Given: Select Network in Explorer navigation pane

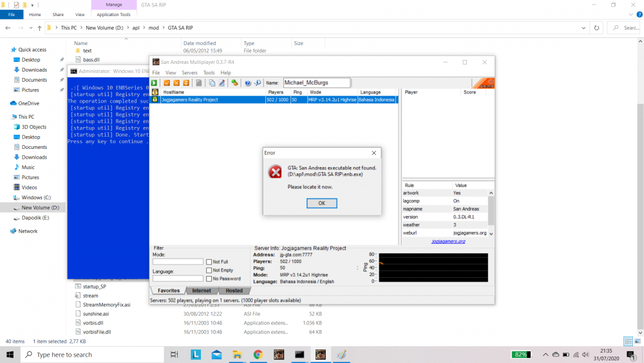Looking at the screenshot, I should (x=28, y=231).
